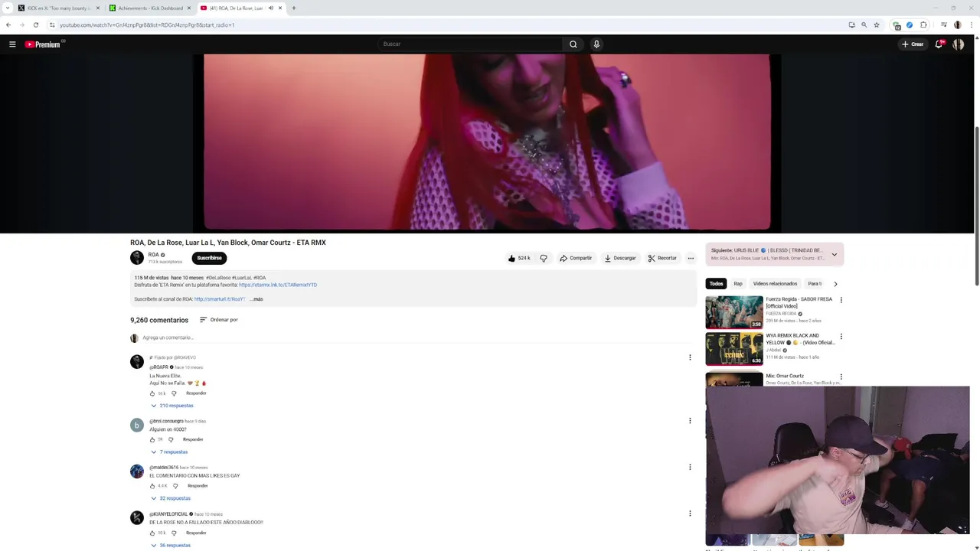This screenshot has width=980, height=551.
Task: Like the video with thumbs up
Action: pyautogui.click(x=519, y=258)
